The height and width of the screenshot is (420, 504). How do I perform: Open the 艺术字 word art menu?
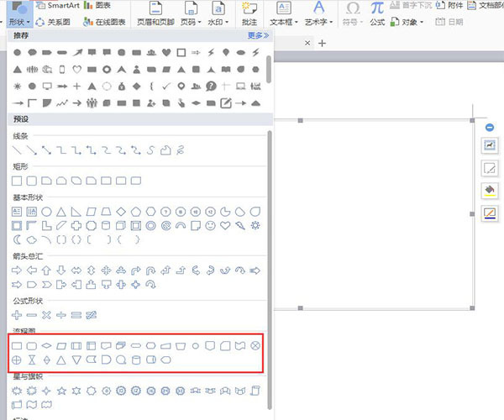coord(318,21)
